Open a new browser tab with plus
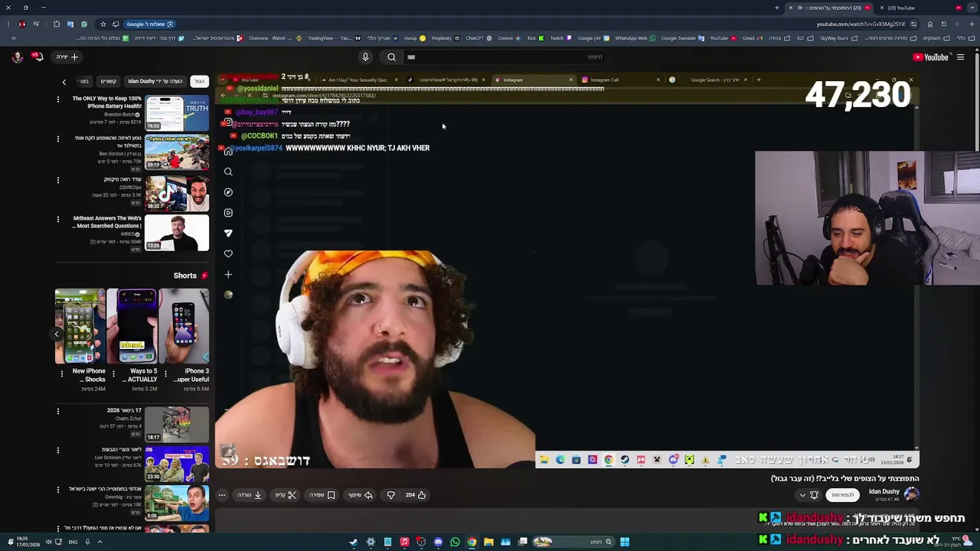The height and width of the screenshot is (551, 980). click(x=776, y=8)
